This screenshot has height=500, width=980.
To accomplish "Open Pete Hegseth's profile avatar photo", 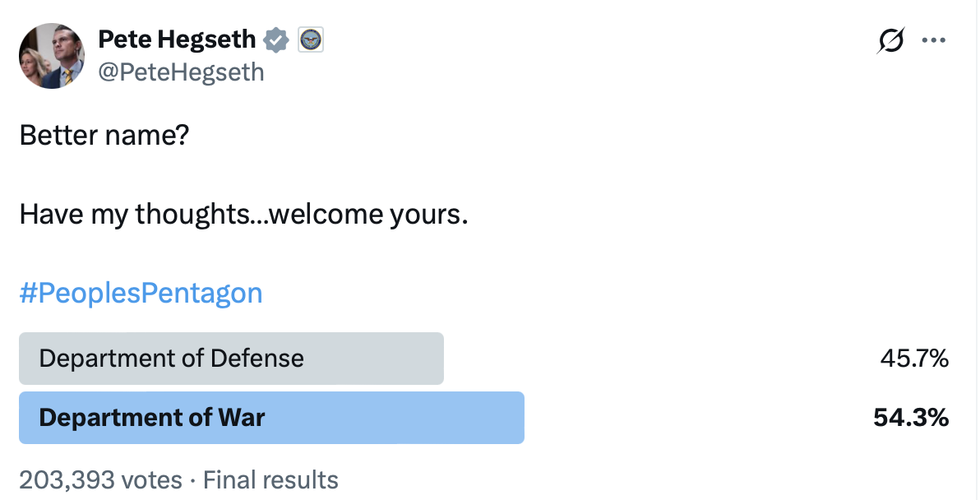I will tap(52, 55).
